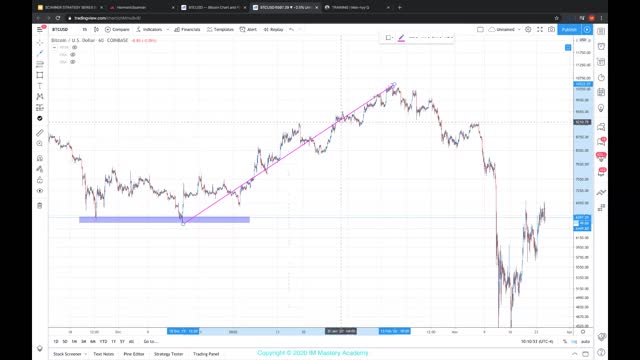640x360 pixels.
Task: Open the icons and stickers tool
Action: click(x=40, y=118)
